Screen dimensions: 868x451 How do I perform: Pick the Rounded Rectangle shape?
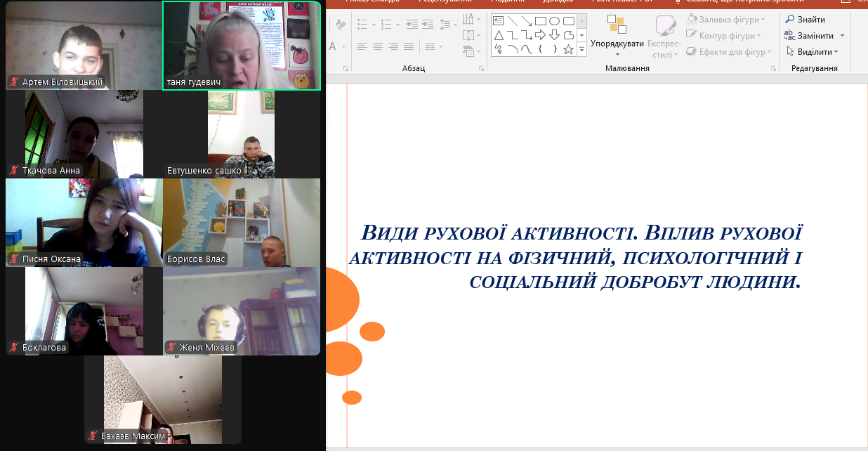pyautogui.click(x=569, y=20)
